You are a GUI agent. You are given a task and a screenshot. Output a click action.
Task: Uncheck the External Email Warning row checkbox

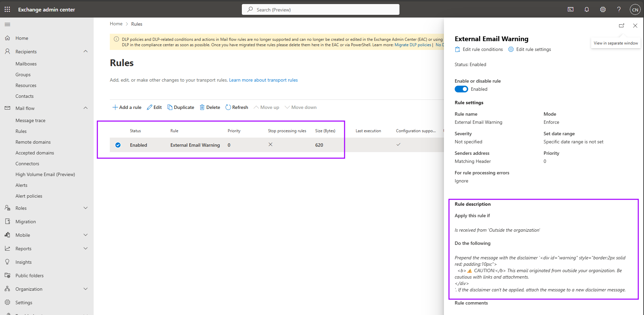[118, 145]
